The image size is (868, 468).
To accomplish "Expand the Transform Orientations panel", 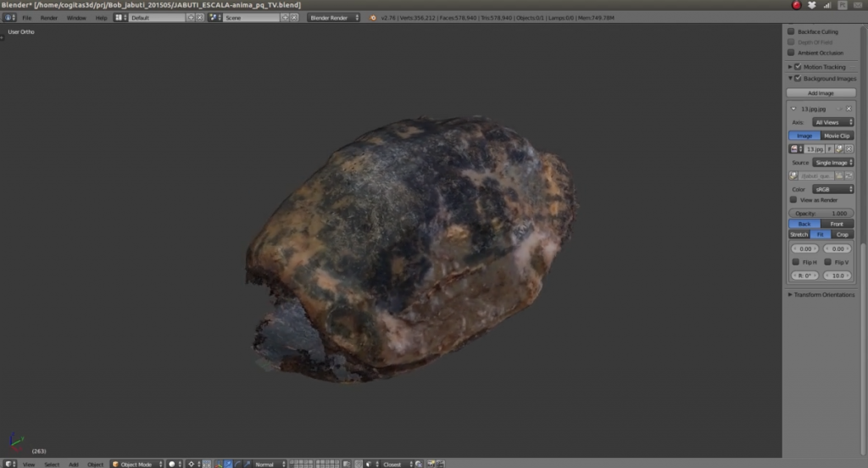I will (x=790, y=295).
